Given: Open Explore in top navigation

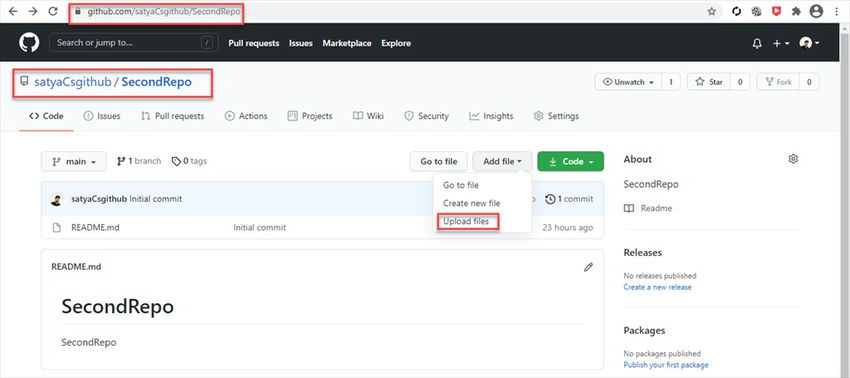Looking at the screenshot, I should pyautogui.click(x=396, y=43).
